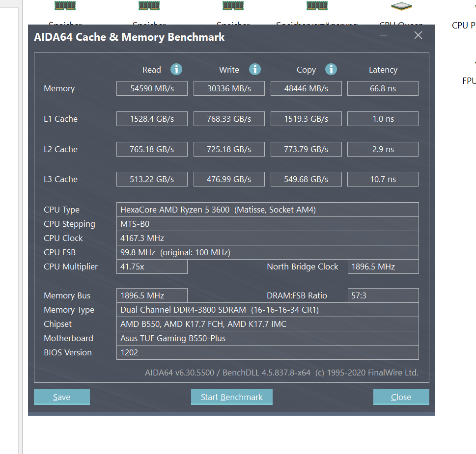Click the L2 Cache copy value 773.79 GB/s
The height and width of the screenshot is (454, 476).
tap(306, 149)
